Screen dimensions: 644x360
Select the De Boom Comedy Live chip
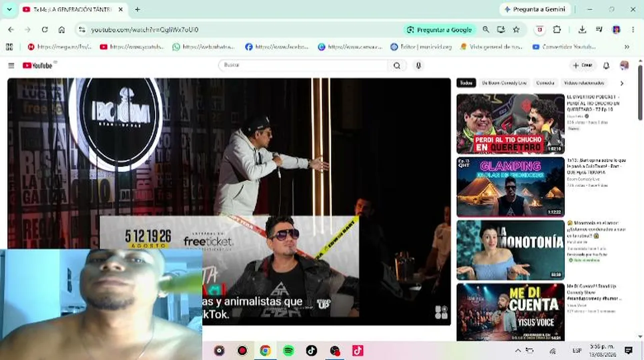coord(504,83)
